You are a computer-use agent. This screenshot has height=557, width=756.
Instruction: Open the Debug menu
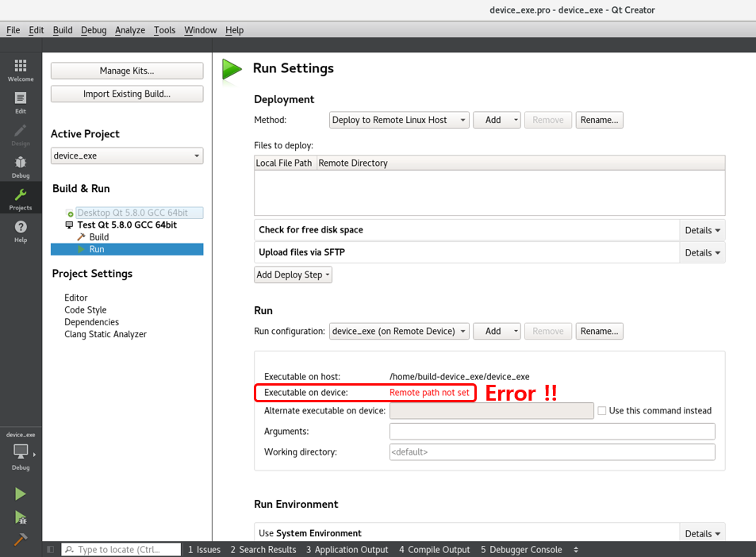(94, 30)
